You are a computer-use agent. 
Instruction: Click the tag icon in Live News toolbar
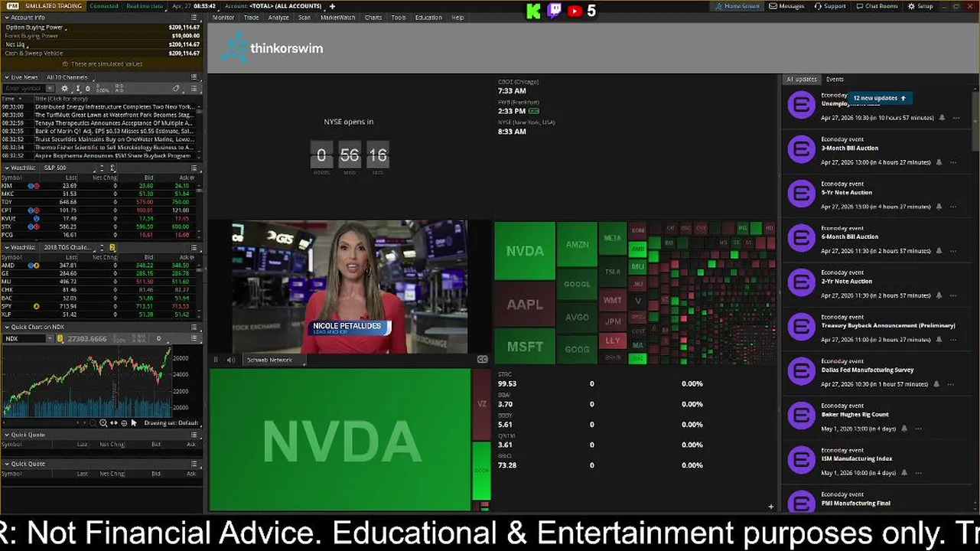176,88
